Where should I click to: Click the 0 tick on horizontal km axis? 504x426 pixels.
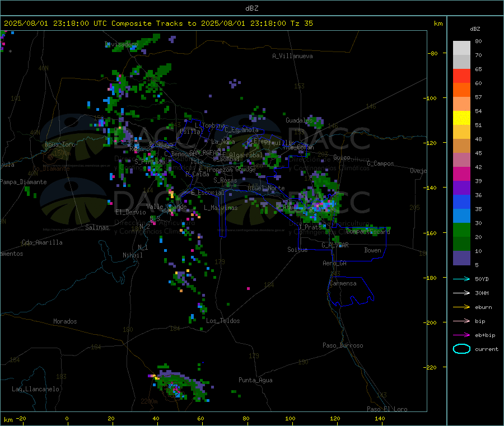point(67,418)
